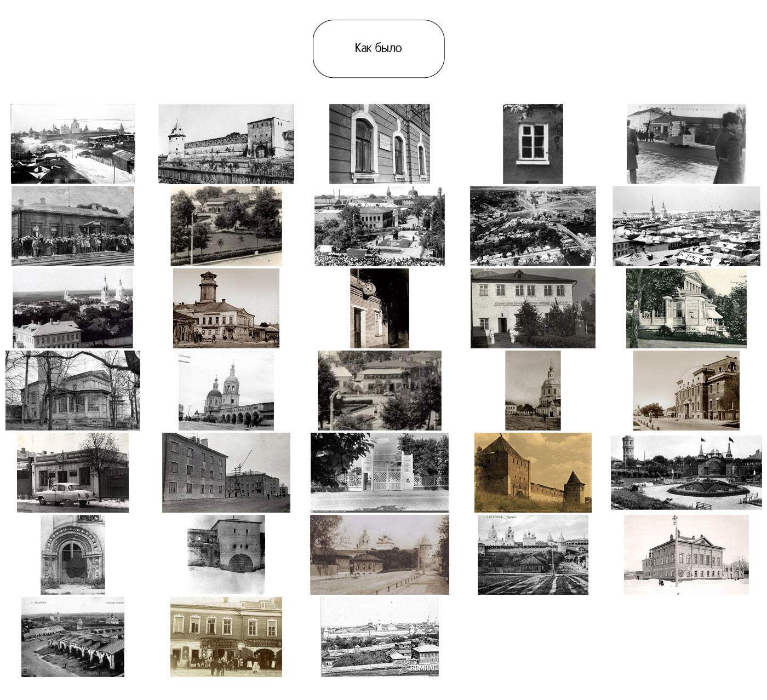This screenshot has height=700, width=767.
Task: Select the facade with arched windows and plaque
Action: click(x=379, y=144)
